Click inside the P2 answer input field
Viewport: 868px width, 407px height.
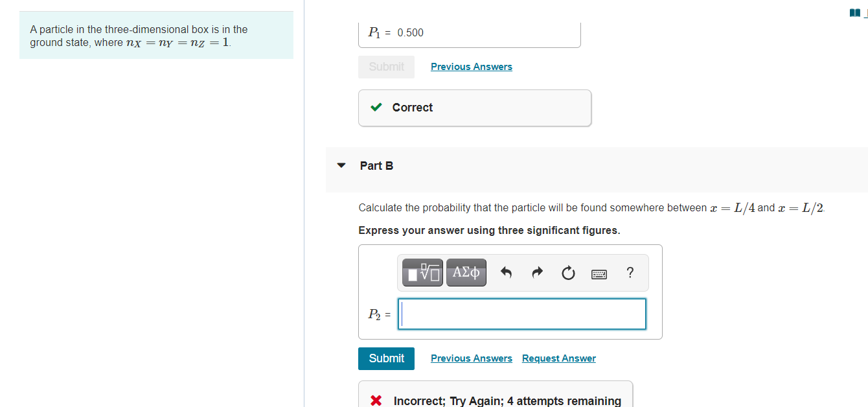point(521,314)
